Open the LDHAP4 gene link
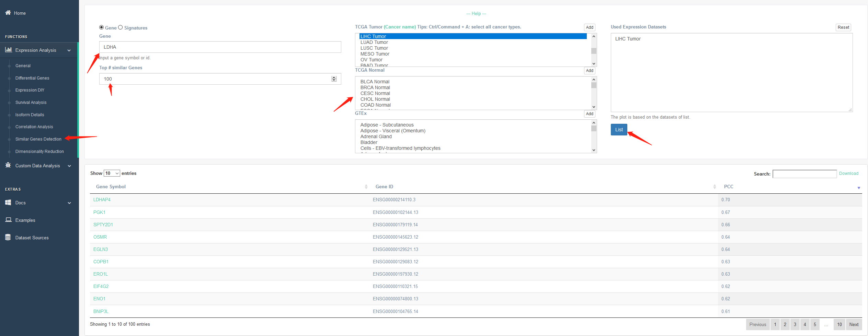Image resolution: width=868 pixels, height=336 pixels. 102,200
